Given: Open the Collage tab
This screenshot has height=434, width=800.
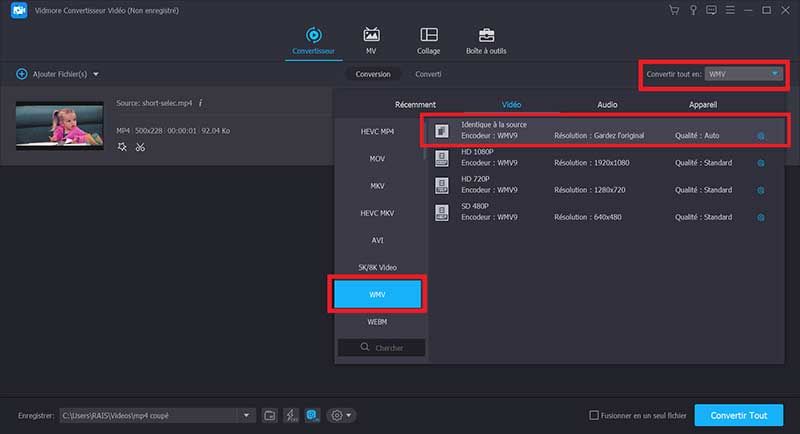Looking at the screenshot, I should tap(429, 41).
